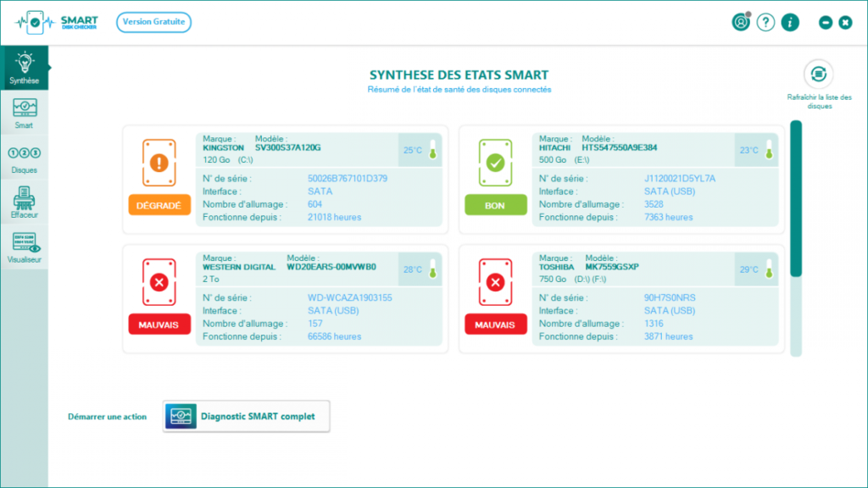
Task: Click the 120 Go (C:\) capacity text
Action: click(227, 160)
